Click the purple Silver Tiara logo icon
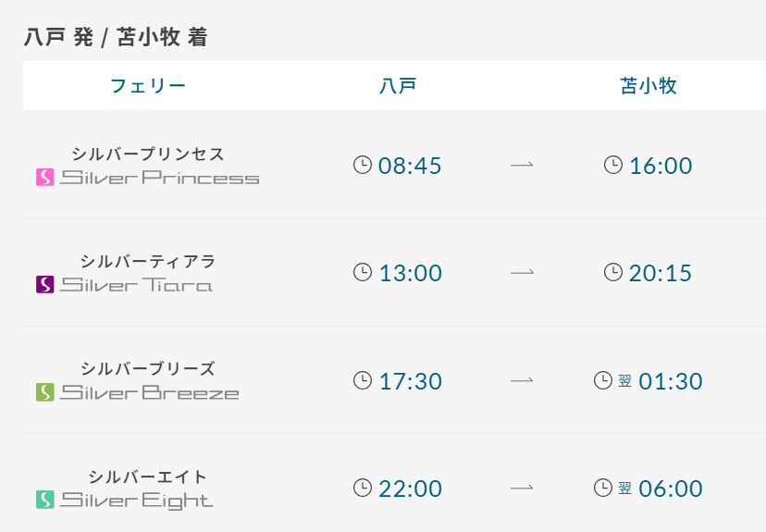The width and height of the screenshot is (766, 532). [45, 284]
